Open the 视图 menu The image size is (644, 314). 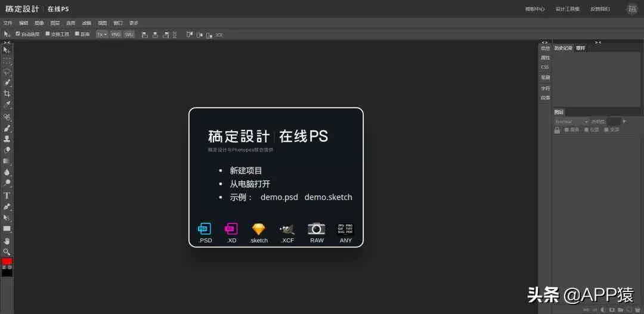click(103, 23)
